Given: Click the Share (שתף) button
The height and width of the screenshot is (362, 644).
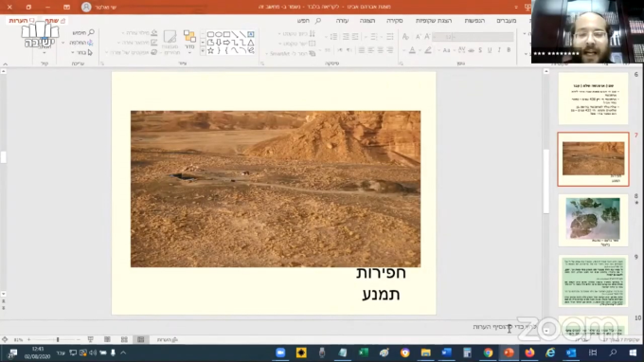Looking at the screenshot, I should (55, 21).
